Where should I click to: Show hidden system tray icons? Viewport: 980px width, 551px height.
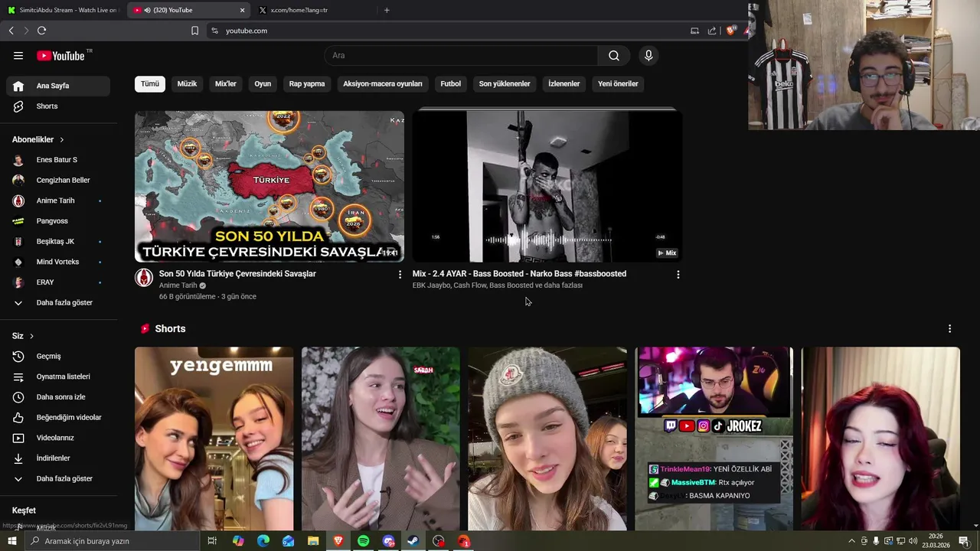pyautogui.click(x=851, y=541)
